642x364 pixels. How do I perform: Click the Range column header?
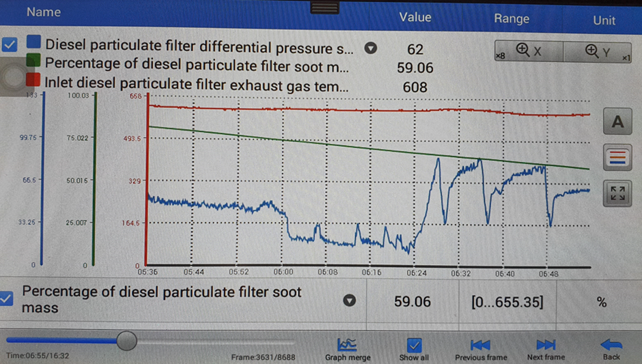point(511,18)
